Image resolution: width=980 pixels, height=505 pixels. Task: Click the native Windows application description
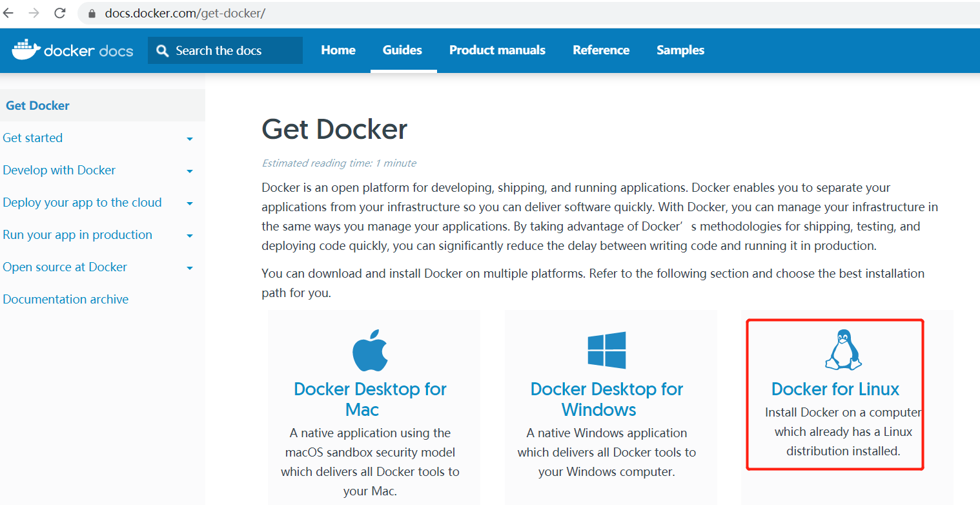point(606,452)
